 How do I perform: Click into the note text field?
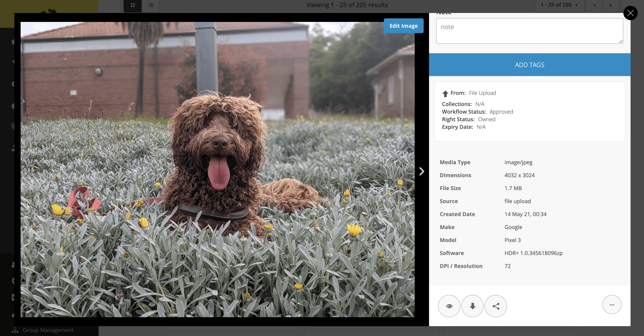(530, 31)
